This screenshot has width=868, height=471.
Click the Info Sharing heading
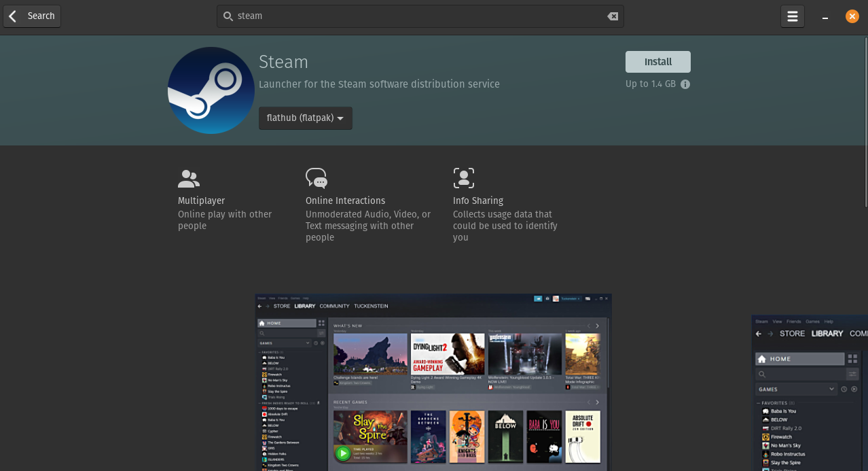[478, 200]
